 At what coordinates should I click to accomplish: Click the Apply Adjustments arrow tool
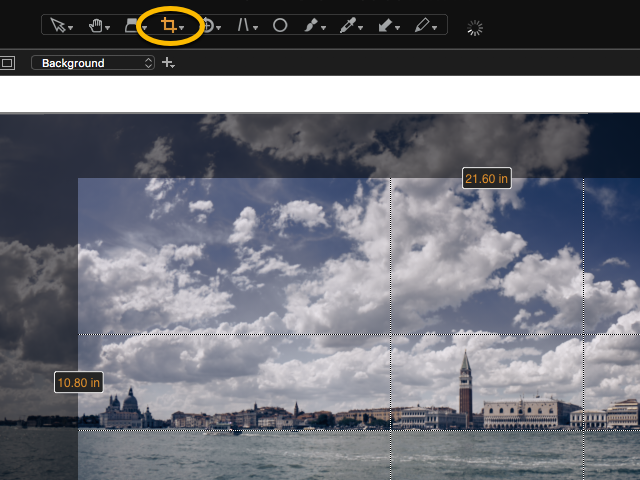(x=385, y=26)
